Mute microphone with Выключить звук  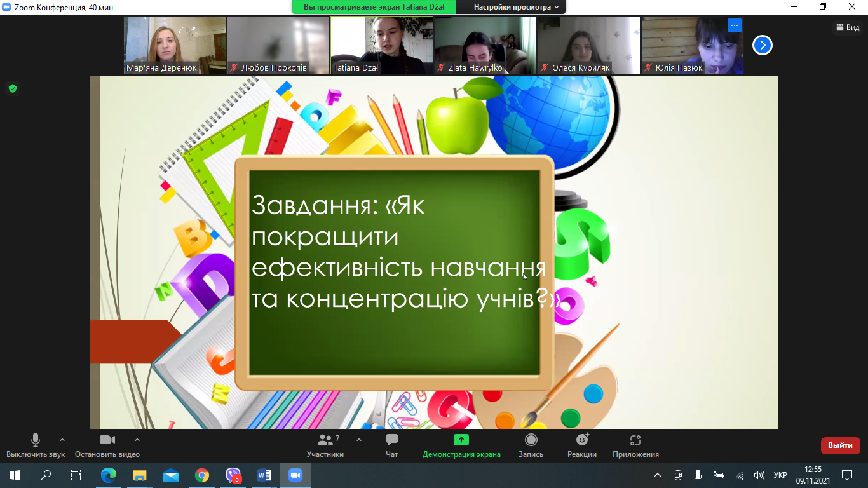point(36,445)
